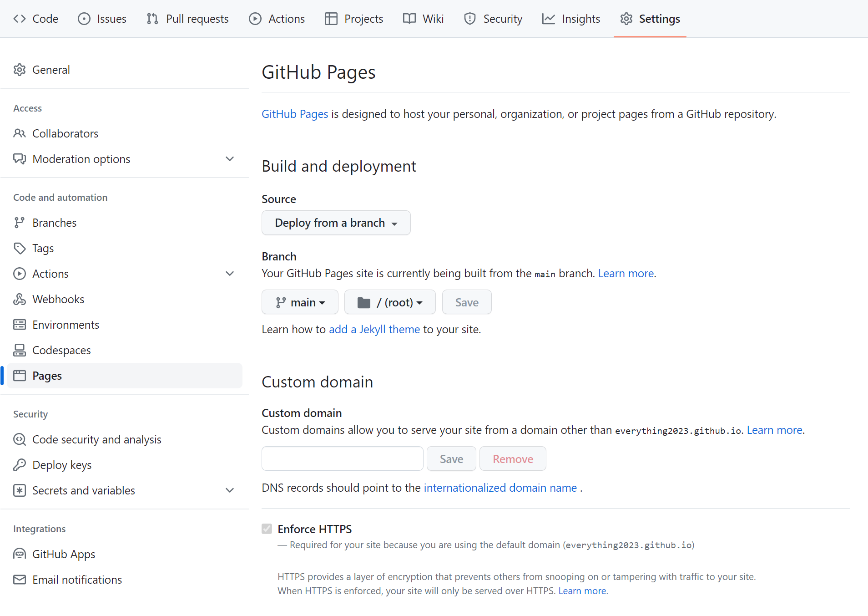Click the Collaborators people icon

[20, 133]
